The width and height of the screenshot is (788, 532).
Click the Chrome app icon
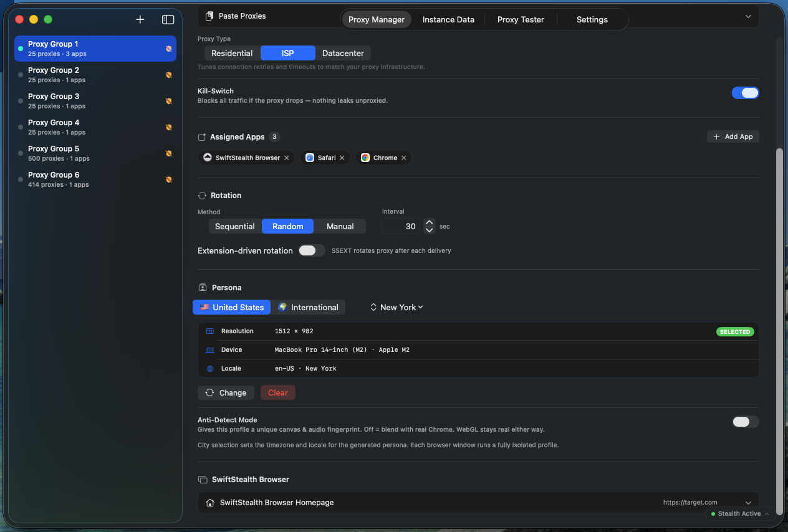pyautogui.click(x=365, y=158)
